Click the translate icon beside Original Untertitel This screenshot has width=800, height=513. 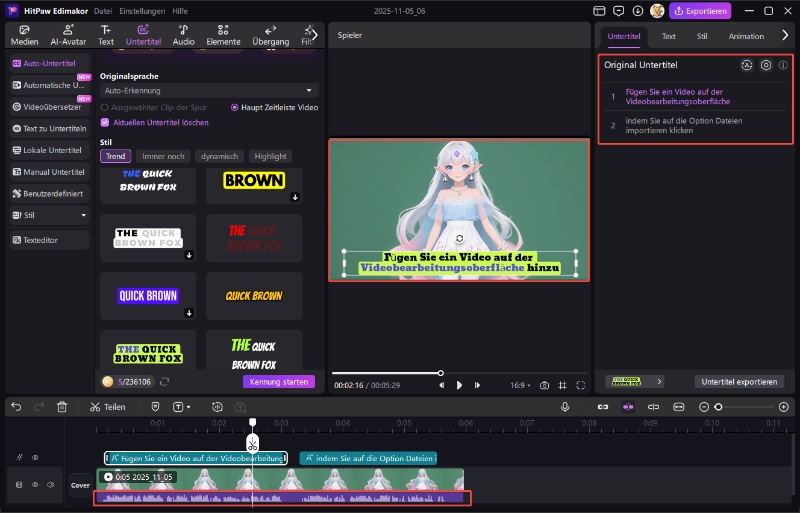point(746,65)
